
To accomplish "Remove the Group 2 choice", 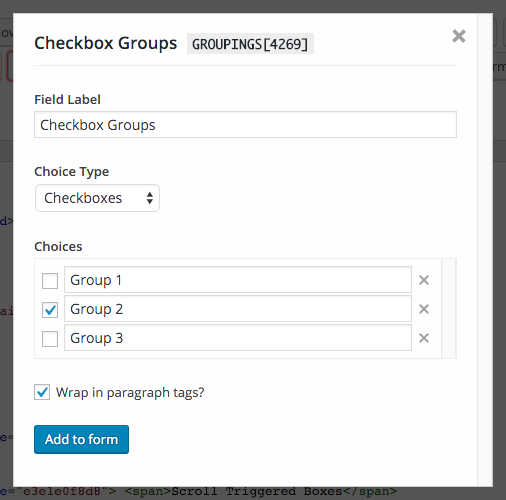I will click(424, 309).
